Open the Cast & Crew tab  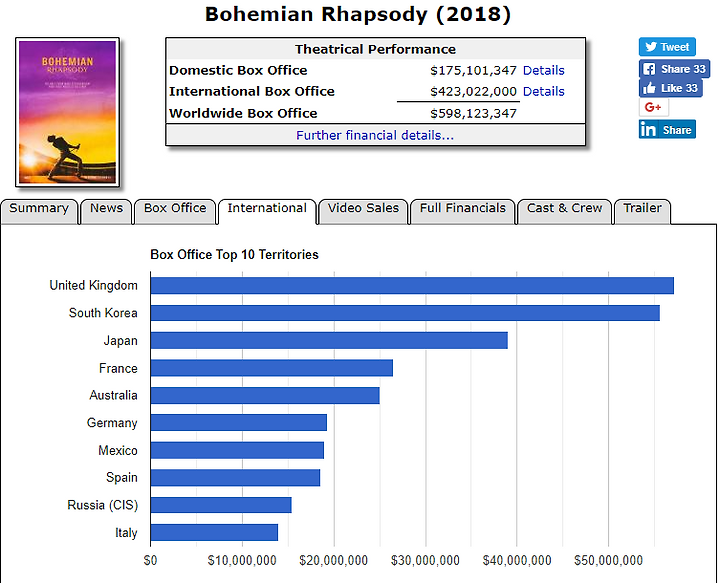565,209
